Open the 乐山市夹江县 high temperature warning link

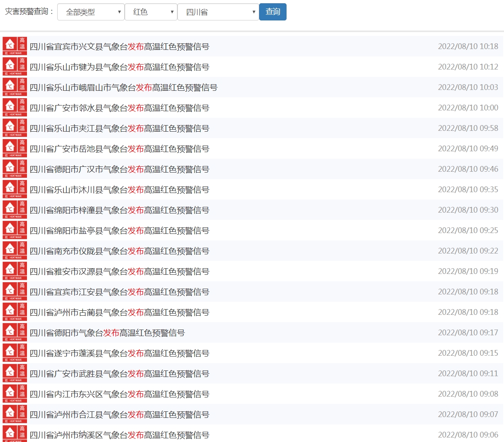119,128
